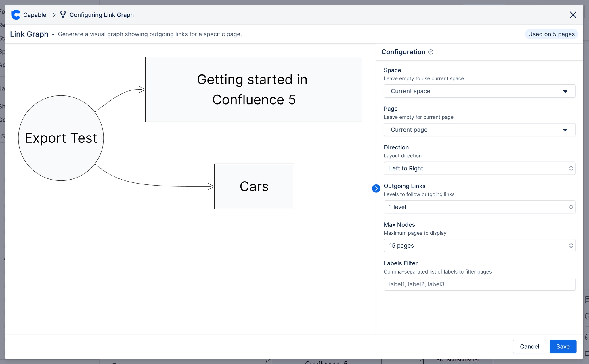Select the Getting started in Confluence 5 node
Image resolution: width=589 pixels, height=364 pixels.
point(254,90)
